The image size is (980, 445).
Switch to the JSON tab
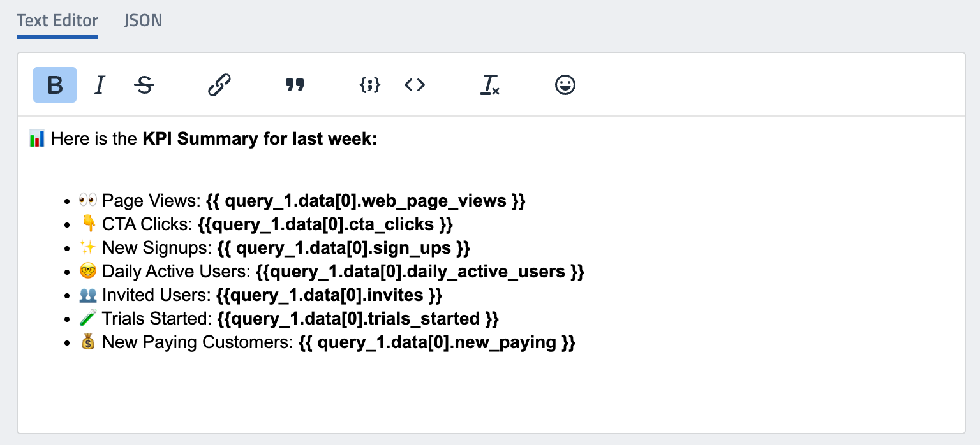[x=143, y=20]
